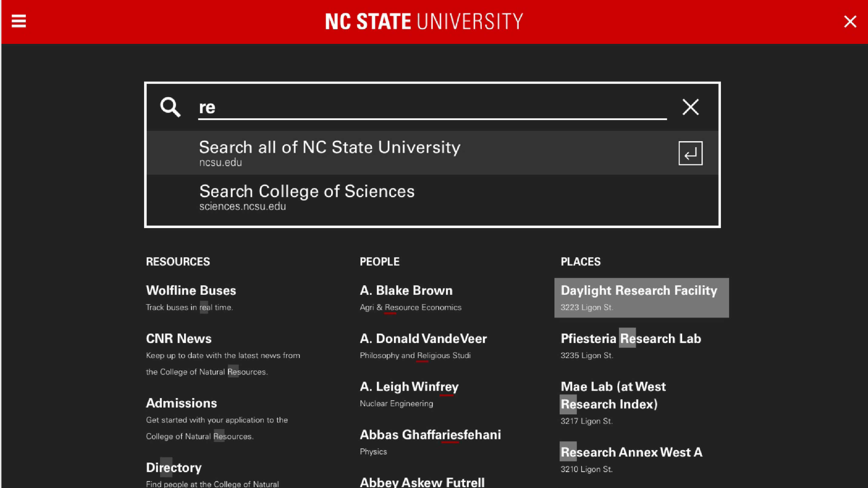
Task: Clear the search field text
Action: [x=690, y=107]
